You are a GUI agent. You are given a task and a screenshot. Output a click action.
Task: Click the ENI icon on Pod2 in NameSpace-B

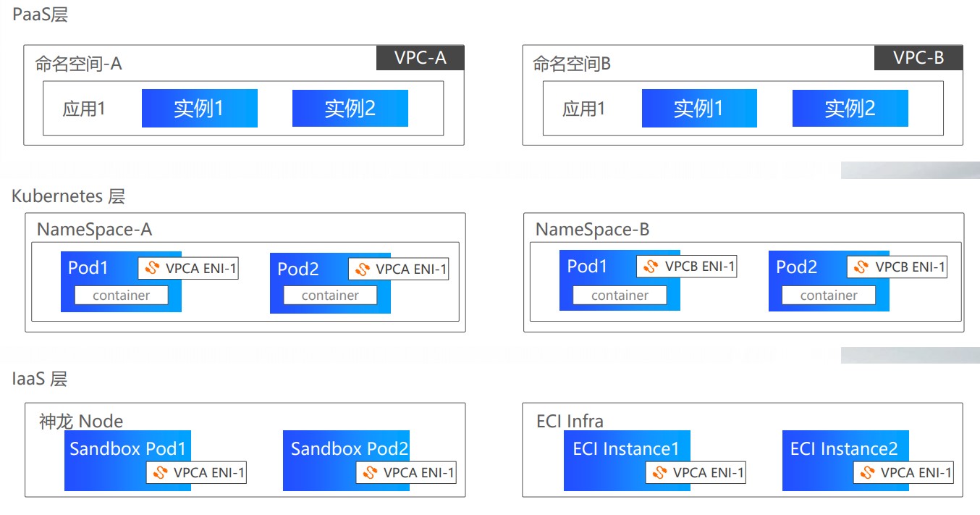coord(861,267)
